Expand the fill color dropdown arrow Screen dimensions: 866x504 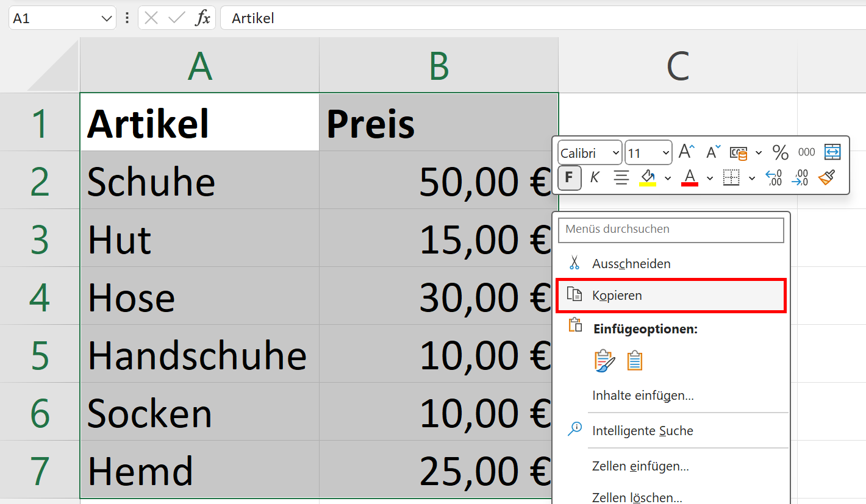(x=668, y=178)
